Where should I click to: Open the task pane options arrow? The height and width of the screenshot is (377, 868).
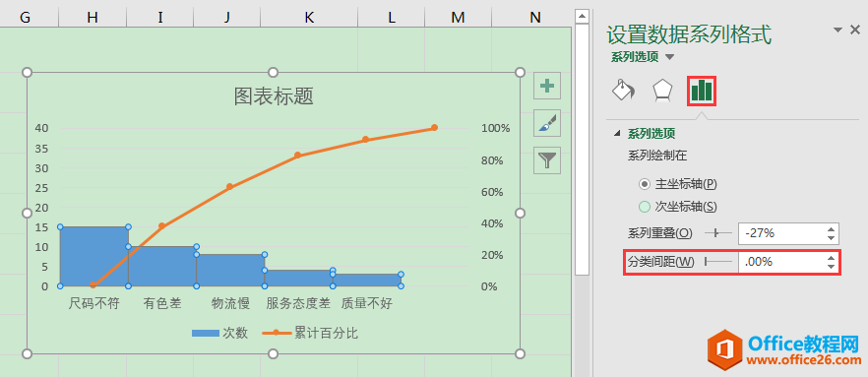(838, 31)
